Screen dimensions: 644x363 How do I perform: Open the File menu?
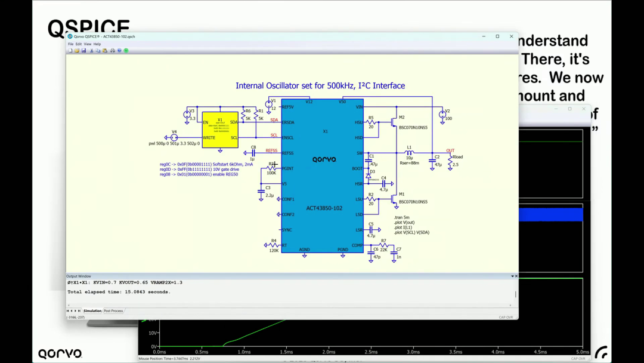(x=70, y=44)
